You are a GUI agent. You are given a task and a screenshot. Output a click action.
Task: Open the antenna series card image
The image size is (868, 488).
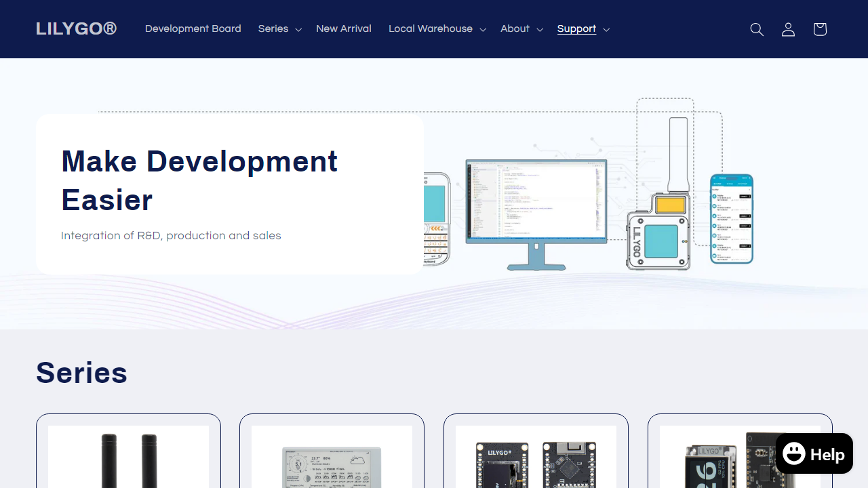coord(129,457)
